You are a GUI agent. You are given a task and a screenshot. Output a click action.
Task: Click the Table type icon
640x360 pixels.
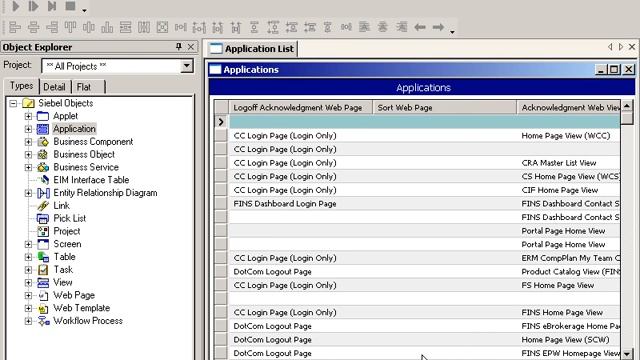coord(43,257)
